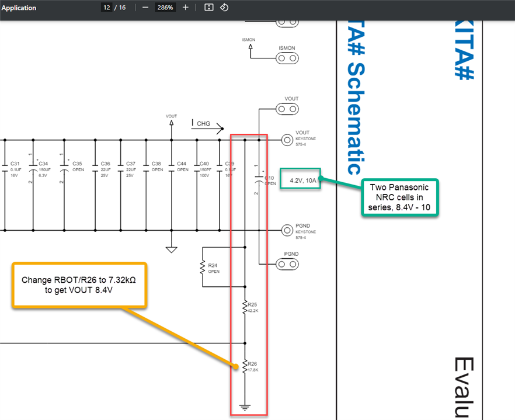This screenshot has height=420, width=515.
Task: Select the 286% zoom level field
Action: pos(165,7)
